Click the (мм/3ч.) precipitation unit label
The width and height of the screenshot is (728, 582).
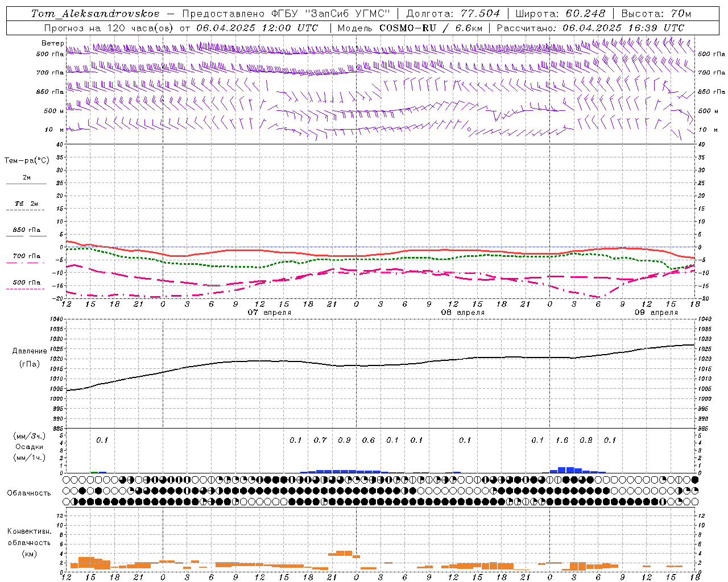coord(30,436)
